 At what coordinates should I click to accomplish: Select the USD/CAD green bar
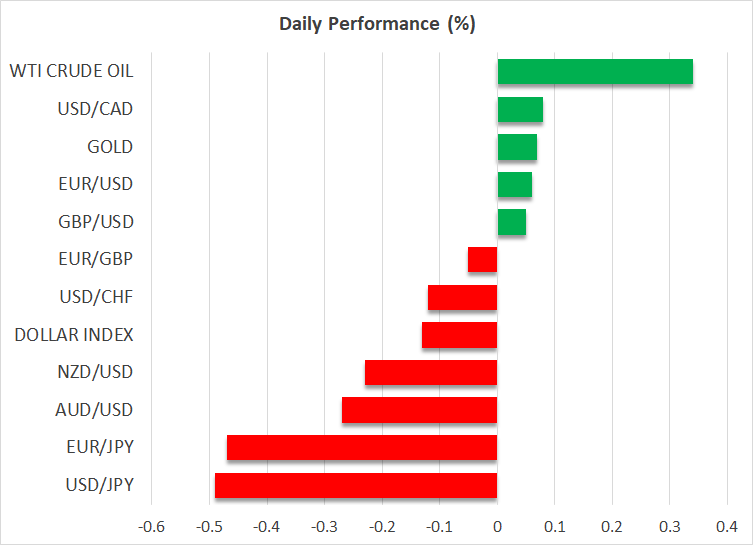coord(520,109)
